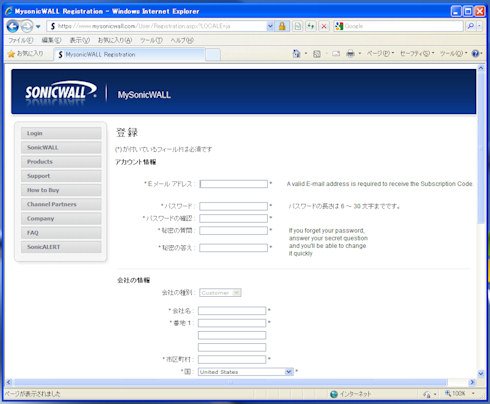Click the refresh page icon
Screen dimensions: 490x404
pyautogui.click(x=310, y=26)
